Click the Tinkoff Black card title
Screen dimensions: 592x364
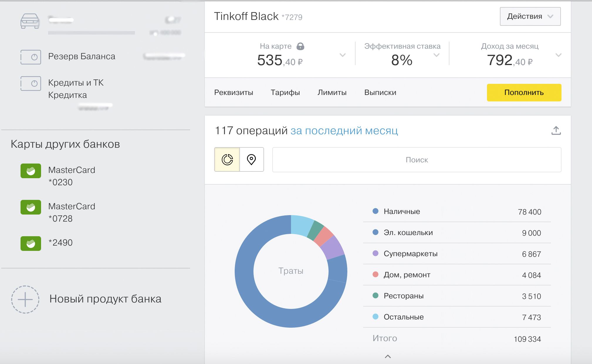pyautogui.click(x=246, y=16)
